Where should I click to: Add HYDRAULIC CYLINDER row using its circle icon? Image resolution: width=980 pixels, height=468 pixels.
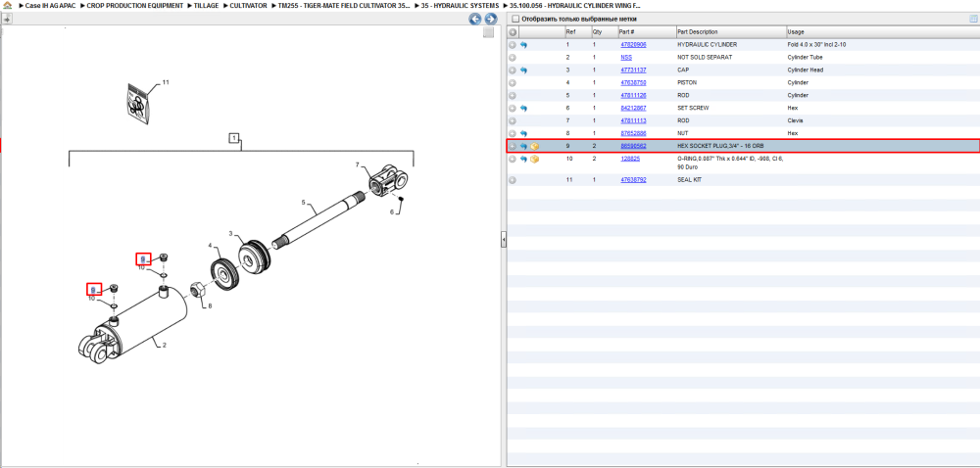pyautogui.click(x=513, y=45)
